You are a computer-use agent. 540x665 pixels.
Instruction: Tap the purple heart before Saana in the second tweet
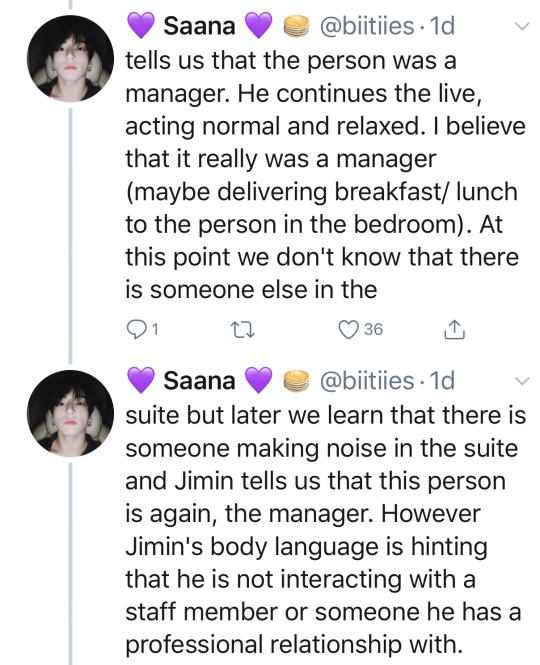coord(141,380)
